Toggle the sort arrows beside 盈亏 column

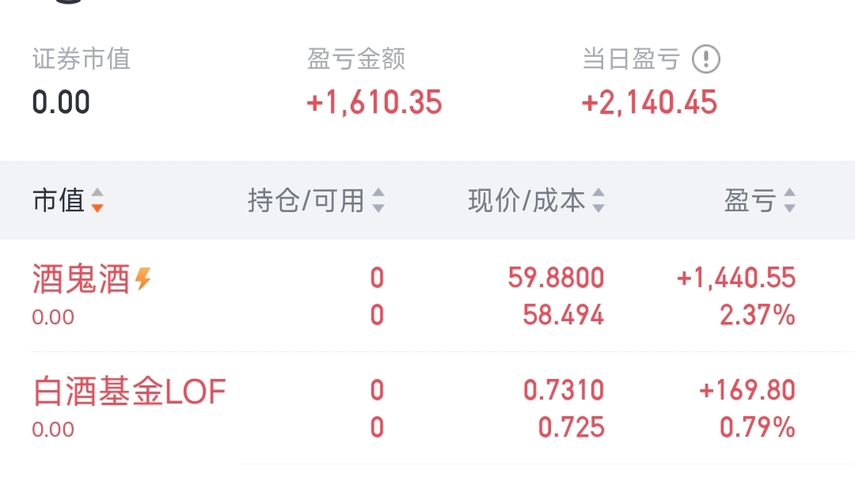coord(789,201)
